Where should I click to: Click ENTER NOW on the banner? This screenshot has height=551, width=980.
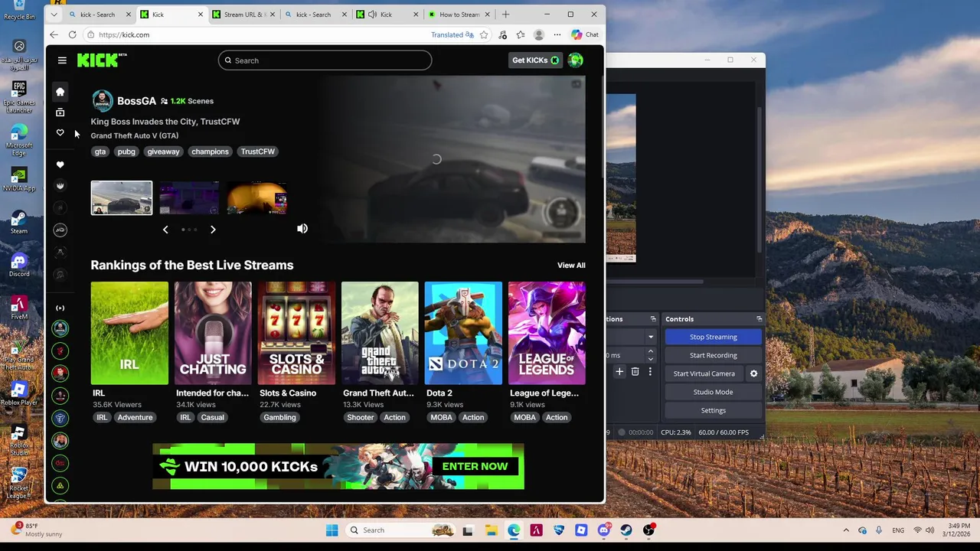point(475,467)
